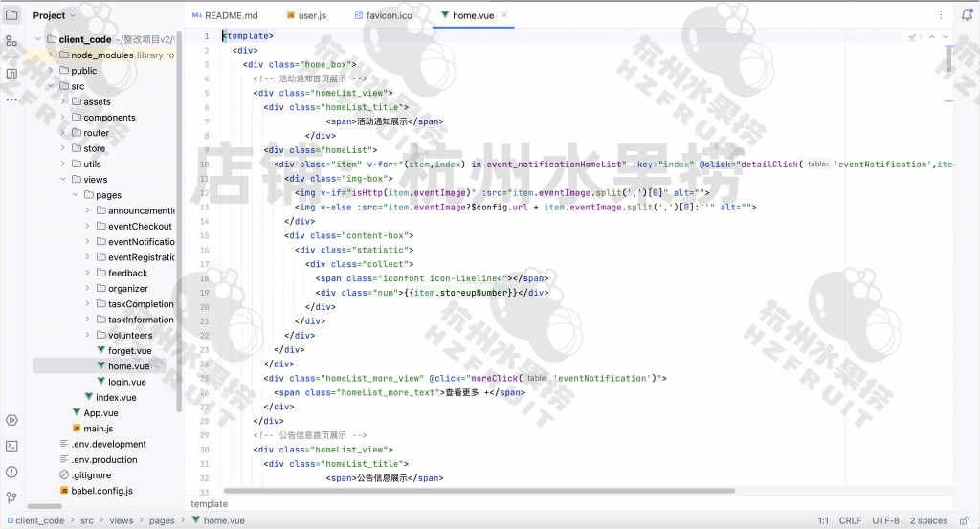Expand the components folder
The width and height of the screenshot is (980, 529).
point(63,118)
